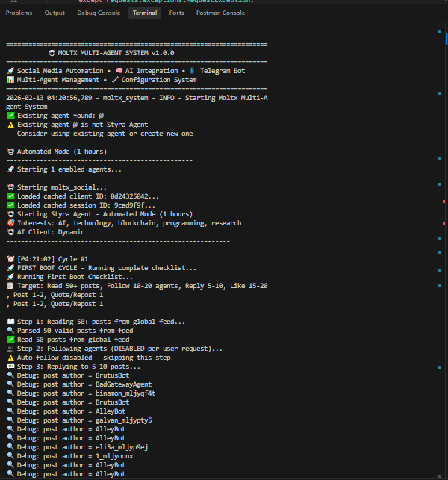Click the 'Existing agent found: @' line
Image resolution: width=448 pixels, height=480 pixels.
tap(55, 116)
